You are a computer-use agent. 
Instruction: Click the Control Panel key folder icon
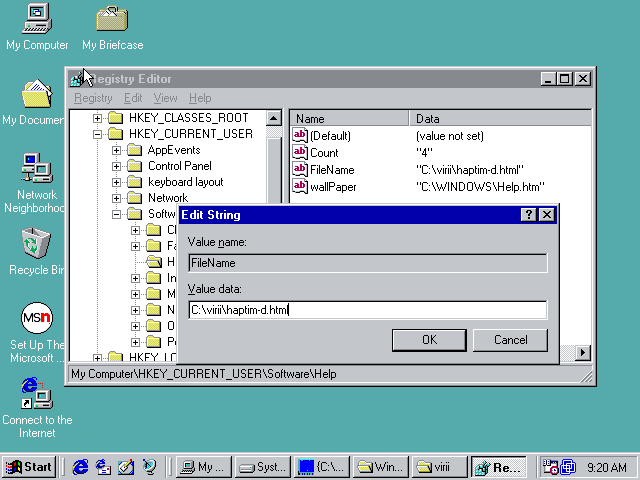pos(135,166)
